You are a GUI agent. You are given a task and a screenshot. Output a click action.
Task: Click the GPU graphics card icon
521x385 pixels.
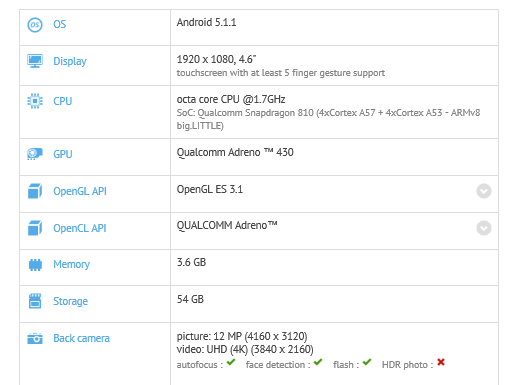pos(35,154)
